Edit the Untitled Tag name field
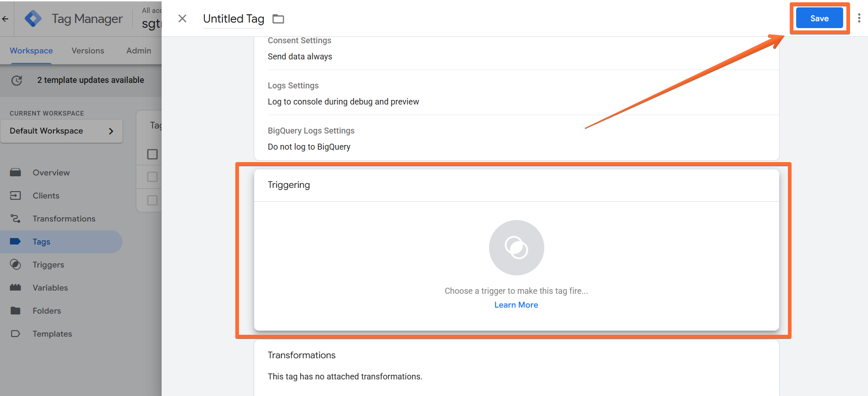The image size is (868, 396). (x=233, y=19)
